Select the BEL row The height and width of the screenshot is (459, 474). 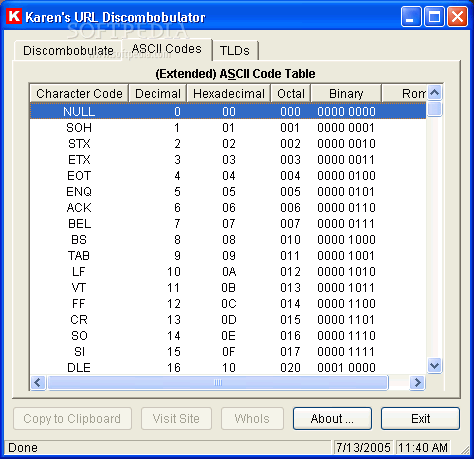point(228,223)
